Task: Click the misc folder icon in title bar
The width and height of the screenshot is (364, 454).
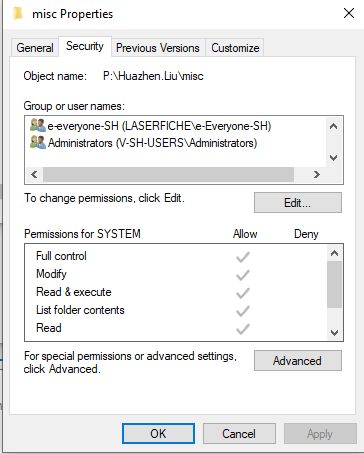Action: pyautogui.click(x=18, y=14)
